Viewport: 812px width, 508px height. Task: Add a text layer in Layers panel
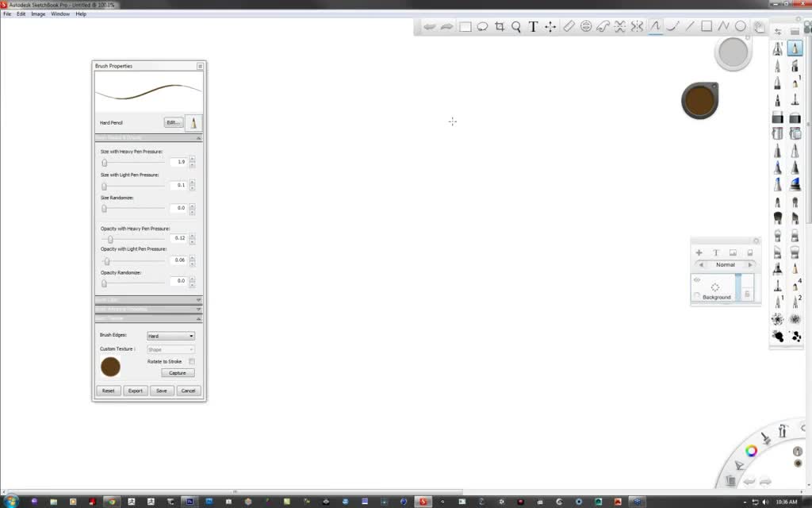pyautogui.click(x=716, y=252)
